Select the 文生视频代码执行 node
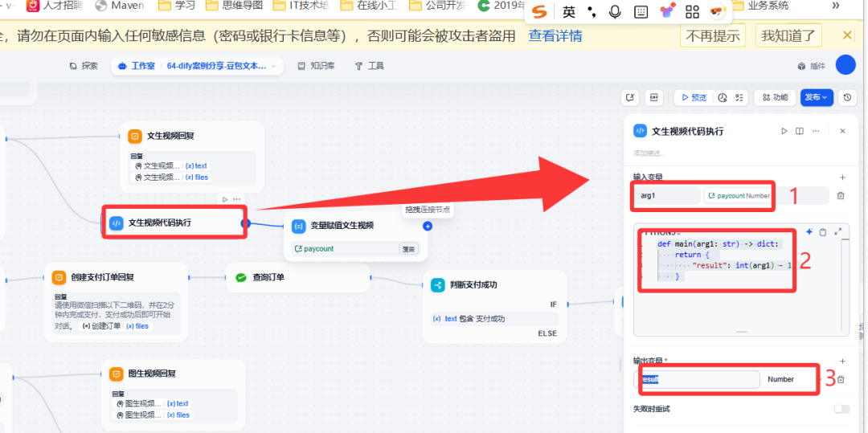Viewport: 868px width, 433px height. (x=174, y=223)
